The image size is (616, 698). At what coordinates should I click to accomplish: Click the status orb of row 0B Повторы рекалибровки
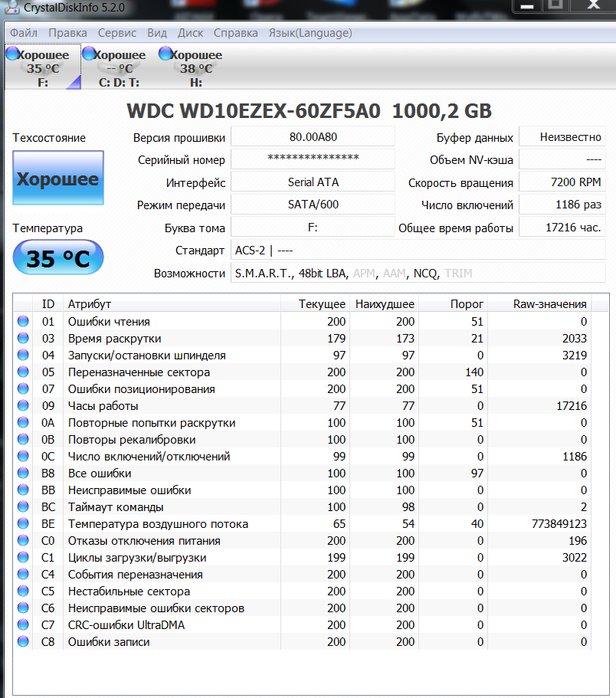(23, 439)
